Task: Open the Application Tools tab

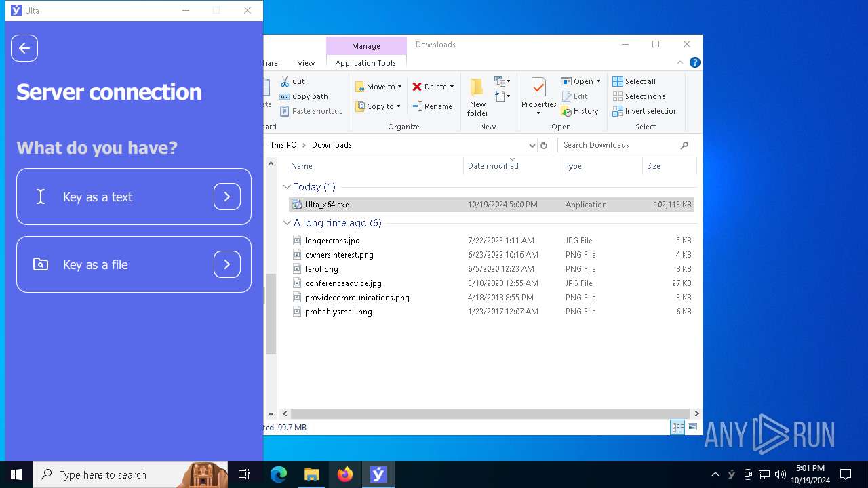Action: tap(366, 63)
